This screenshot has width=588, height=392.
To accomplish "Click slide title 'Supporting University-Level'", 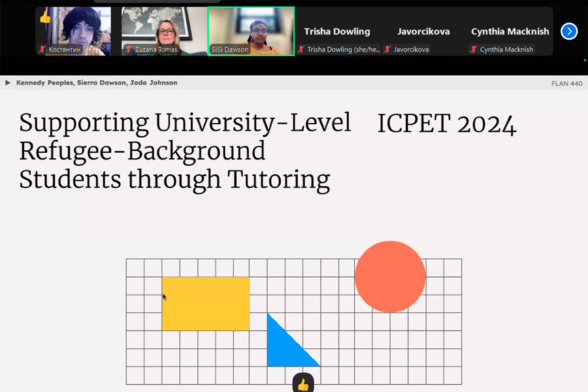I will point(185,123).
